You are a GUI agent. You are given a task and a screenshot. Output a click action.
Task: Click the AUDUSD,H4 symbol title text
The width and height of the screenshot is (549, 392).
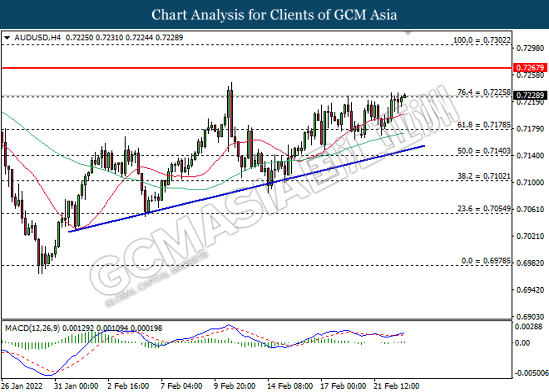click(x=38, y=37)
